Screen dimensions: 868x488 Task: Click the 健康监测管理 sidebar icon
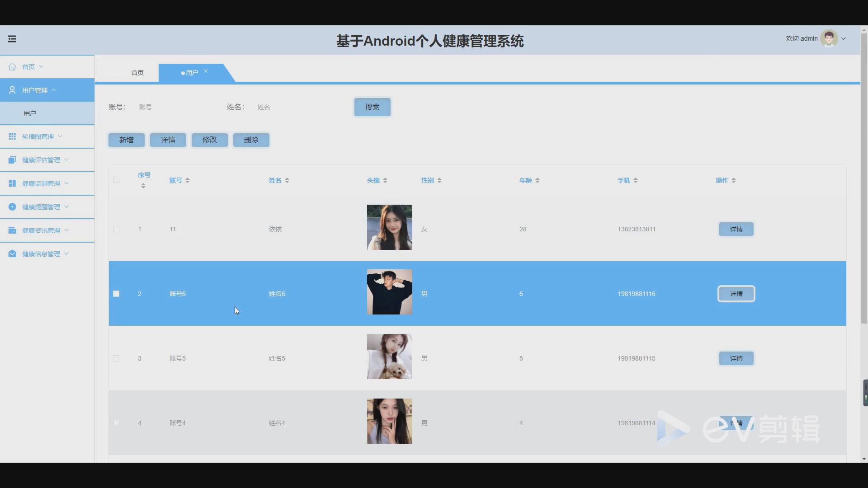[x=12, y=183]
